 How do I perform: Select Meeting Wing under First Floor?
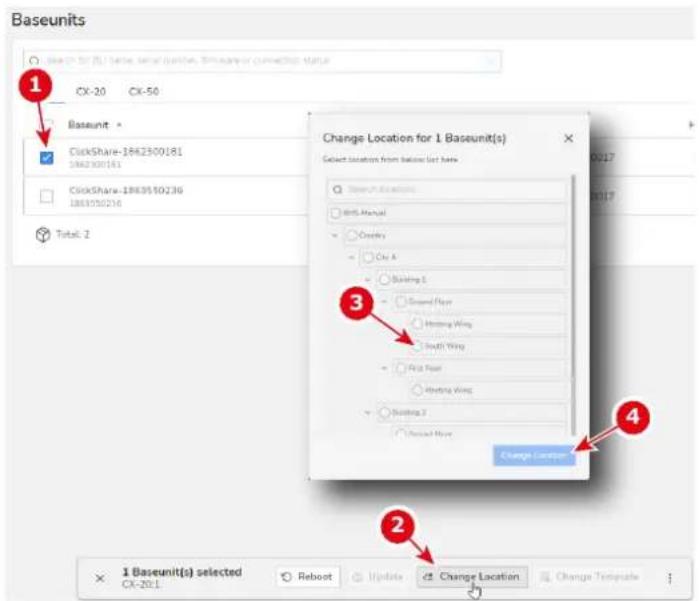click(417, 391)
